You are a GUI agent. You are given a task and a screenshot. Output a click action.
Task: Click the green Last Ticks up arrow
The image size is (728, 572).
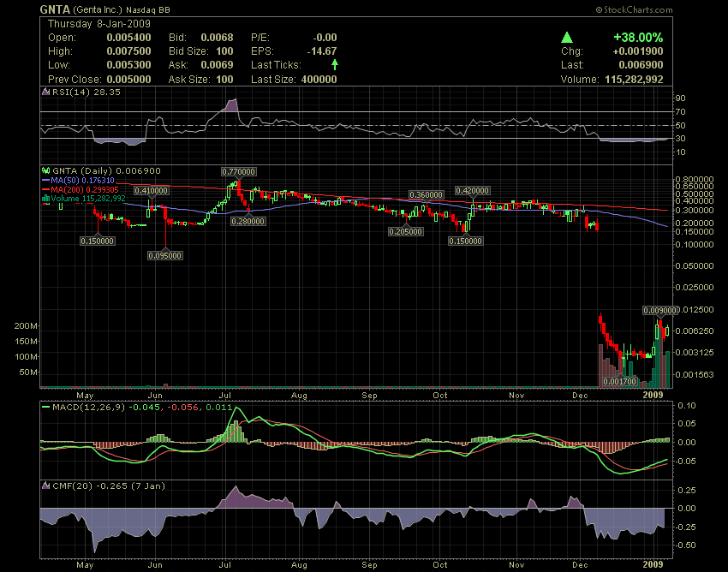point(334,64)
